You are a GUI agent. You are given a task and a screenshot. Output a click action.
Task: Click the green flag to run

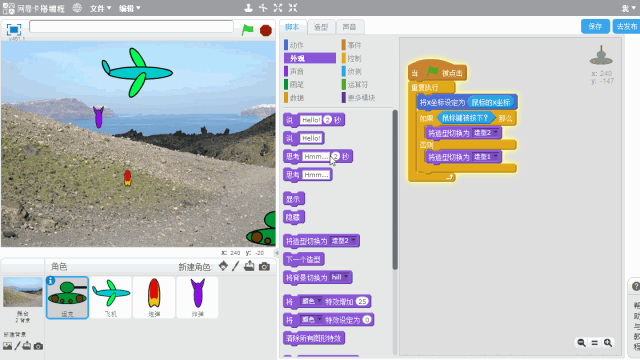click(x=247, y=30)
